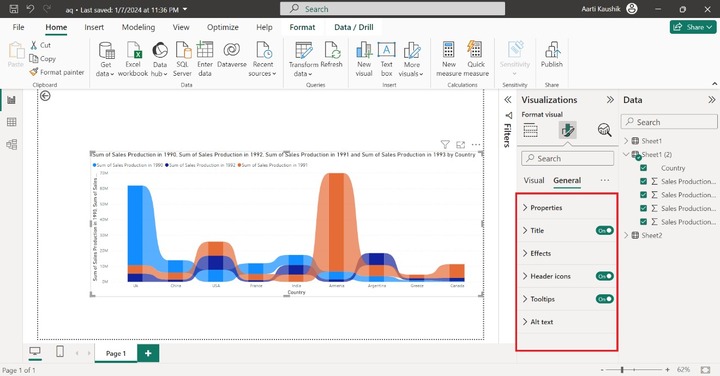
Task: Open the Analytics magnifier icon
Action: 604,130
